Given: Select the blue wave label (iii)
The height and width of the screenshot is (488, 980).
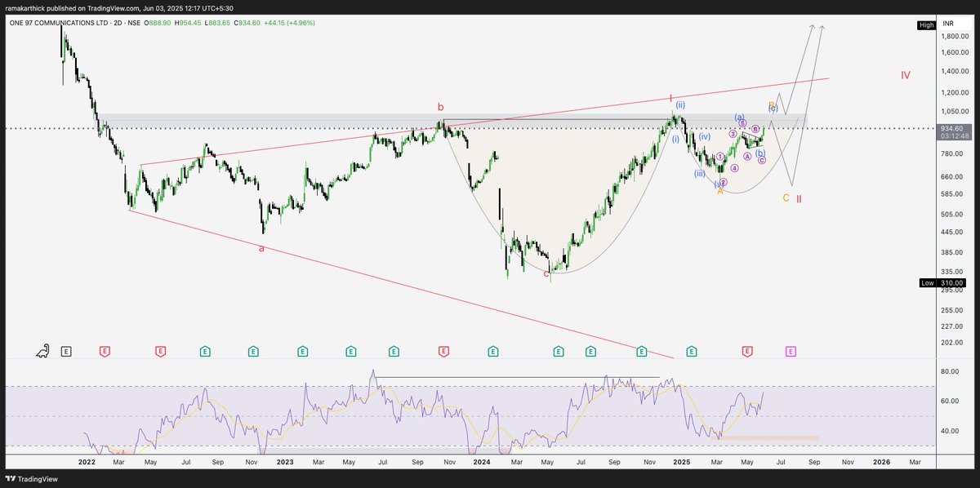Looking at the screenshot, I should tap(700, 174).
